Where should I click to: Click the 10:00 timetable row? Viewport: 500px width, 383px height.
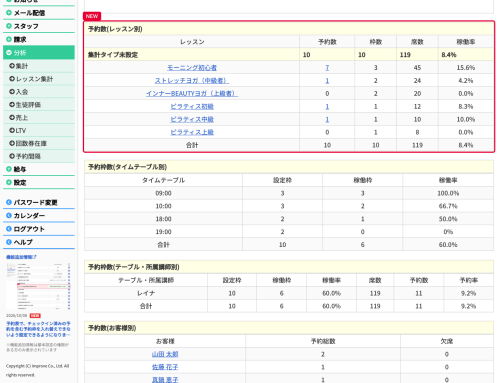(x=289, y=206)
